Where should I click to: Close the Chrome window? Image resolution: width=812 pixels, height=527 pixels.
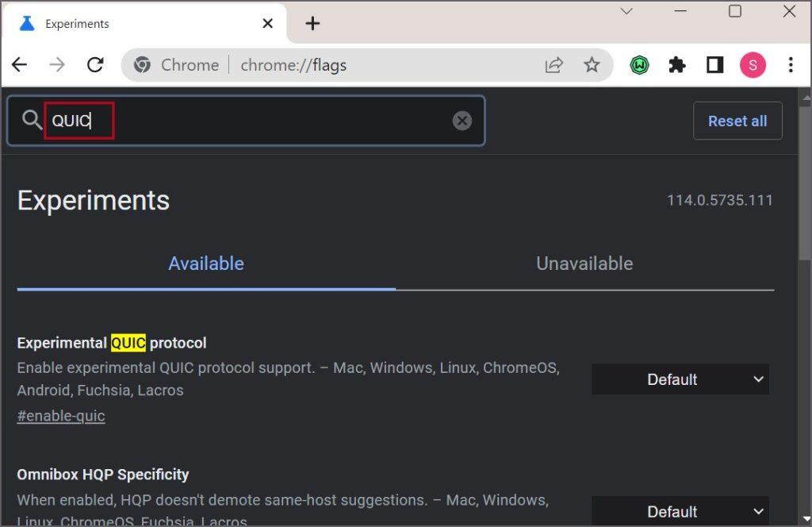(x=789, y=11)
